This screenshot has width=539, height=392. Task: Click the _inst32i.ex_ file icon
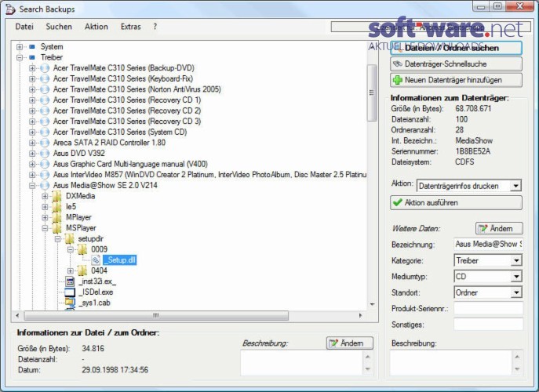click(70, 281)
